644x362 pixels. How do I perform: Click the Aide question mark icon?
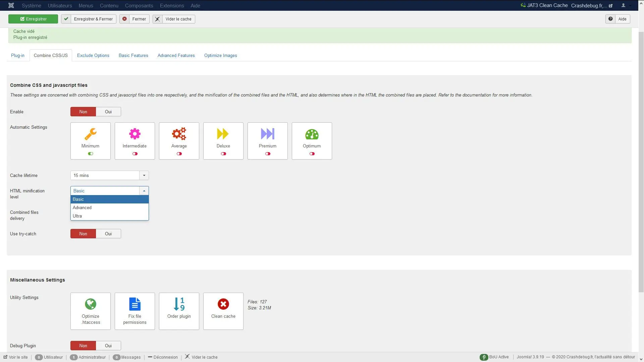pos(610,19)
